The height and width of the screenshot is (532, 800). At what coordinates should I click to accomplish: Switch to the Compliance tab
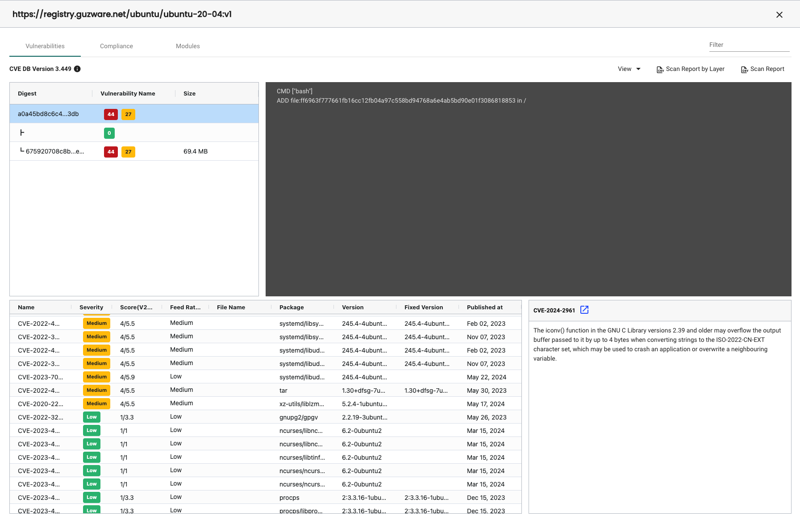click(117, 46)
